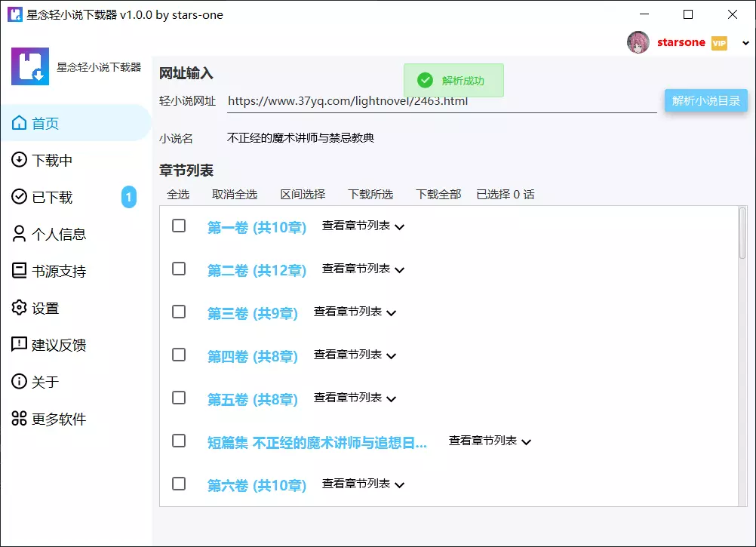Click 全选 to select all chapters
The width and height of the screenshot is (756, 547).
[x=178, y=195]
